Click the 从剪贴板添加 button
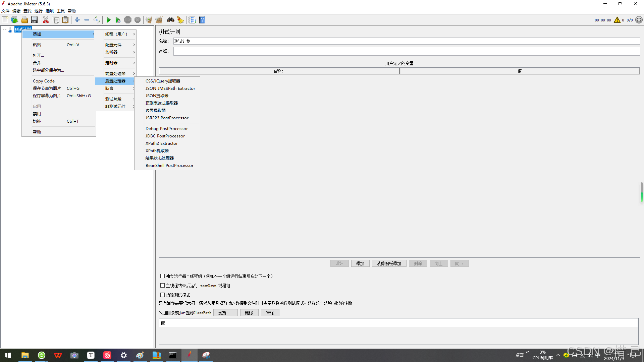This screenshot has height=362, width=644. click(389, 263)
